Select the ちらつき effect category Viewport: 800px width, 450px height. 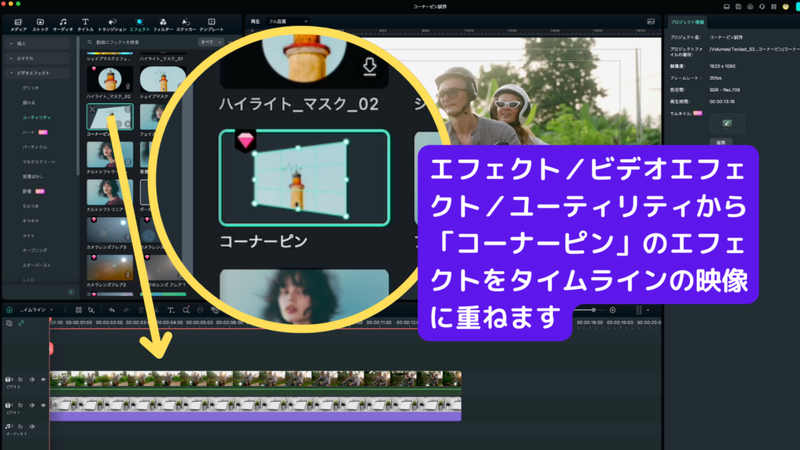[31, 206]
